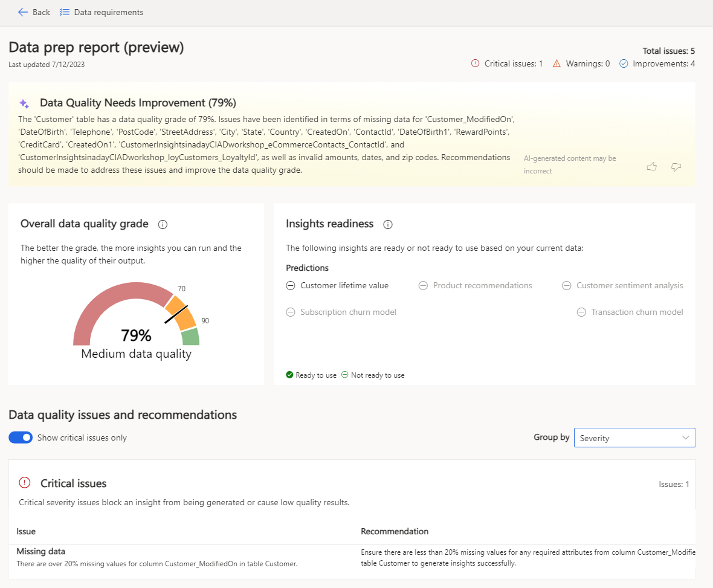Give thumbs down to the AI-generated summary
This screenshot has height=588, width=713.
pyautogui.click(x=676, y=167)
